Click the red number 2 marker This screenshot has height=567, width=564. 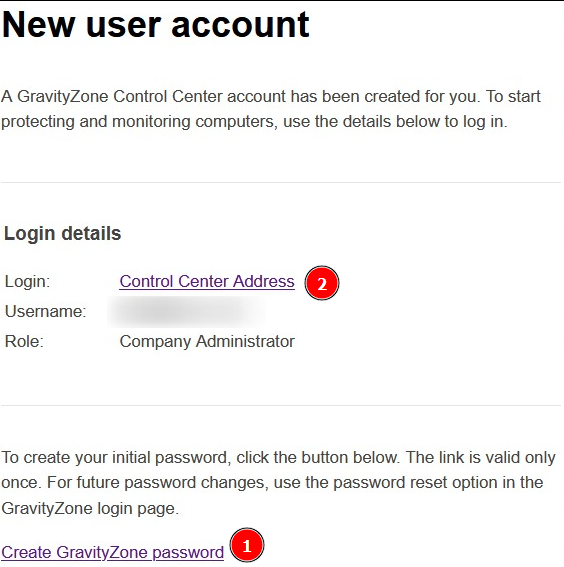click(x=322, y=283)
